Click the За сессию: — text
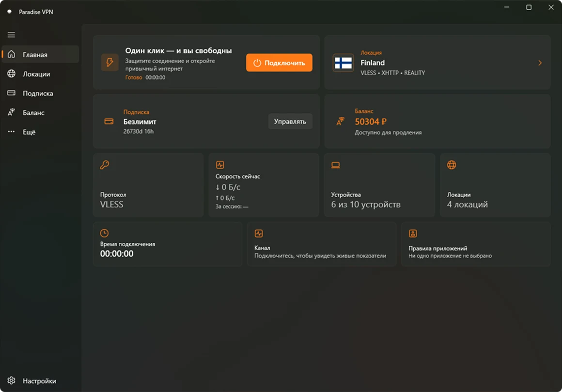This screenshot has height=392, width=562. tap(232, 206)
